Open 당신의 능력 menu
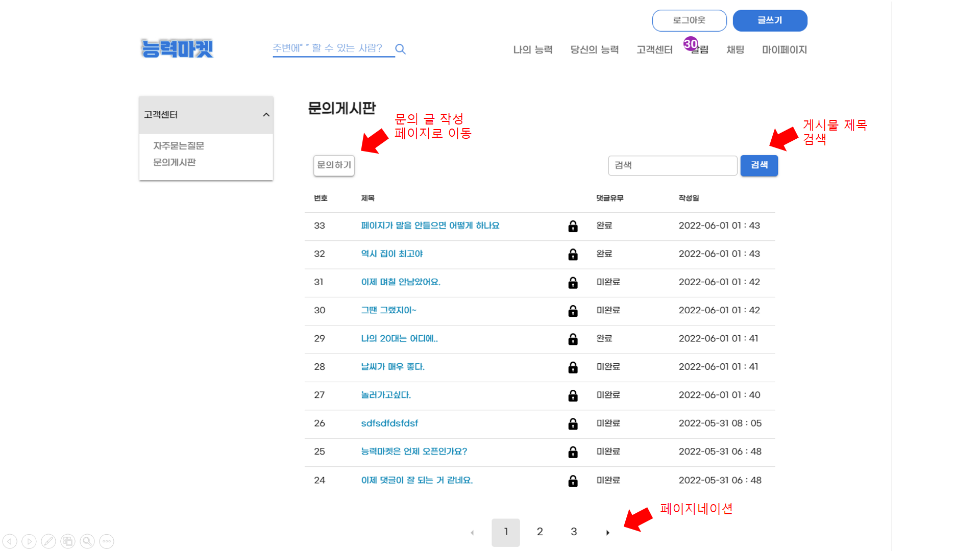This screenshot has width=980, height=551. (x=595, y=49)
